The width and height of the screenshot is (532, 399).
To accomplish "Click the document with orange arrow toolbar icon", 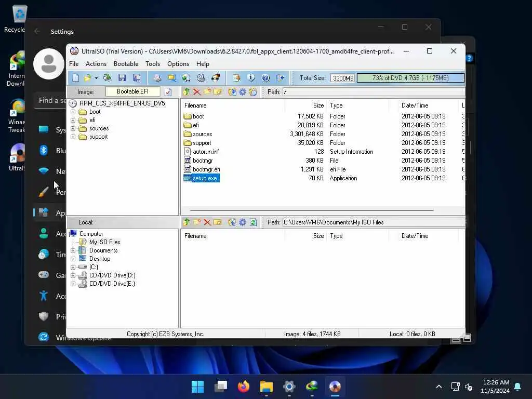I will [x=236, y=78].
